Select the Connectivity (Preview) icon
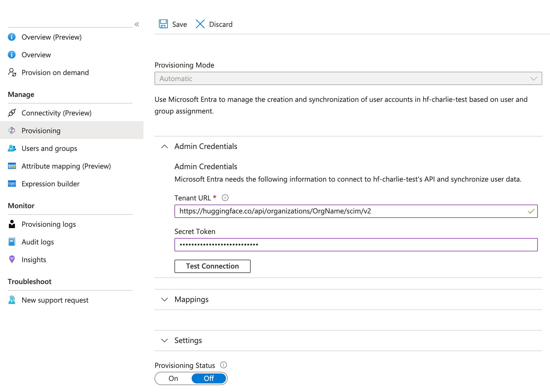Viewport: 550px width, 392px height. (x=12, y=113)
